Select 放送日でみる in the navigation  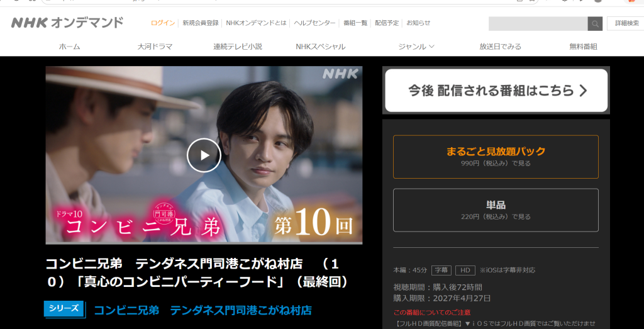pos(500,47)
